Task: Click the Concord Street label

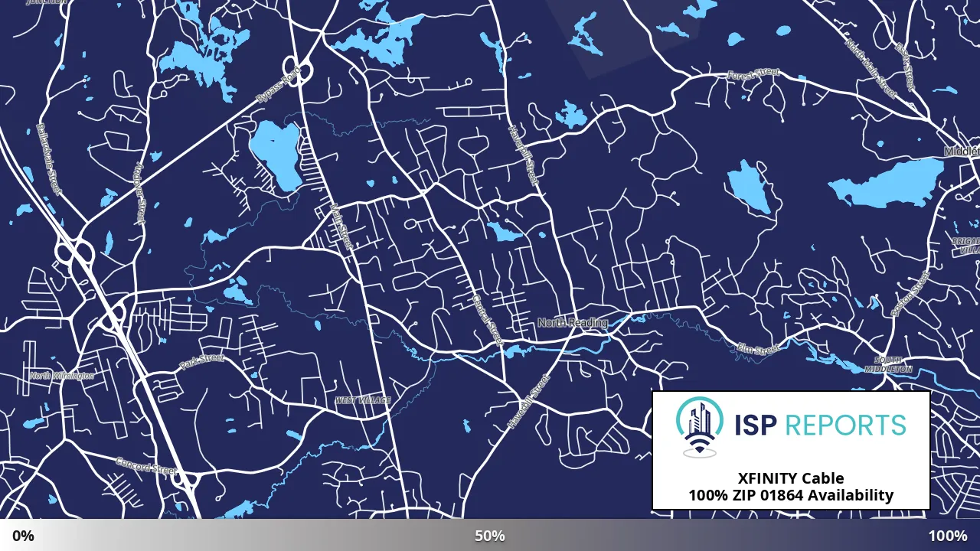Action: [x=145, y=465]
